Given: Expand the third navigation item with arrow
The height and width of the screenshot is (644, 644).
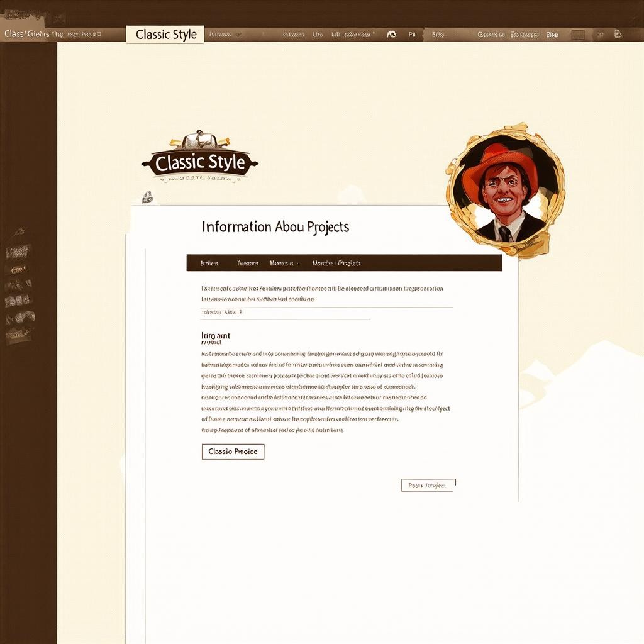Looking at the screenshot, I should point(284,263).
